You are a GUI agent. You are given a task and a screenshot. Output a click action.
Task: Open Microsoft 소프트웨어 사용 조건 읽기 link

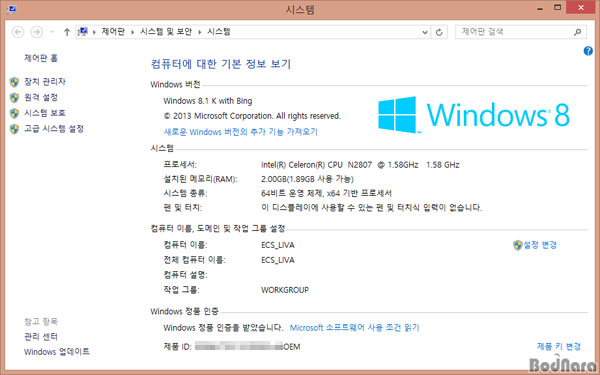pyautogui.click(x=355, y=328)
